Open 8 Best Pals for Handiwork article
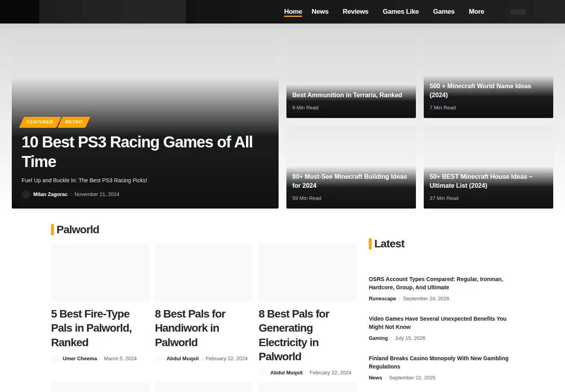The width and height of the screenshot is (565, 392). (190, 328)
